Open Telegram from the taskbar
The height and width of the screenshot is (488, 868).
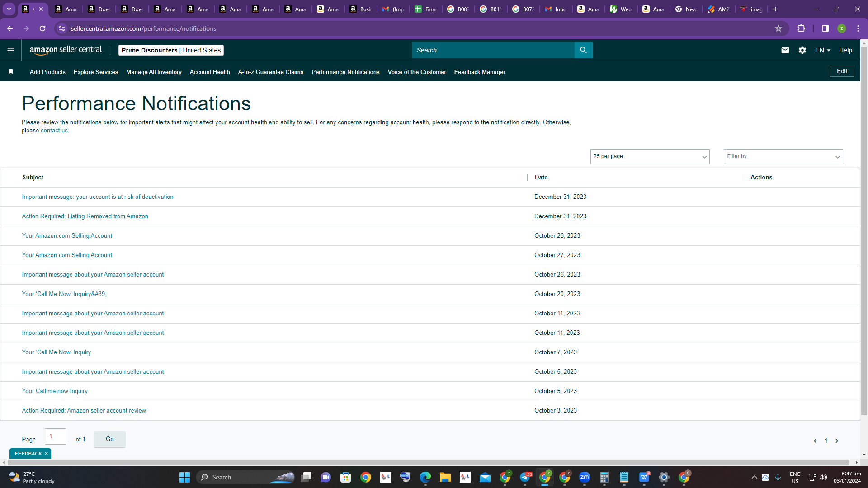pos(525,477)
